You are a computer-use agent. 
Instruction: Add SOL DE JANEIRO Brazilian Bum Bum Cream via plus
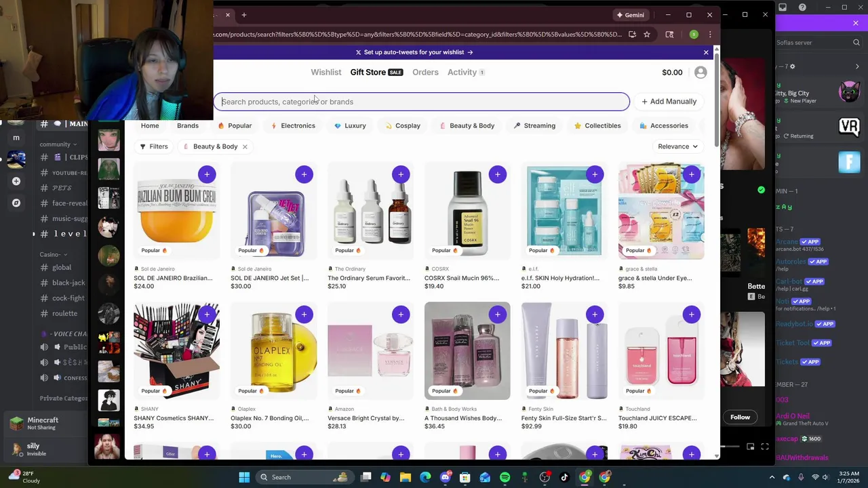(207, 174)
